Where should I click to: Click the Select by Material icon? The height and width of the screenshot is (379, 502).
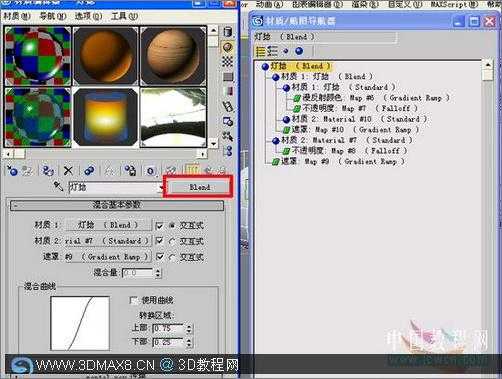(228, 136)
